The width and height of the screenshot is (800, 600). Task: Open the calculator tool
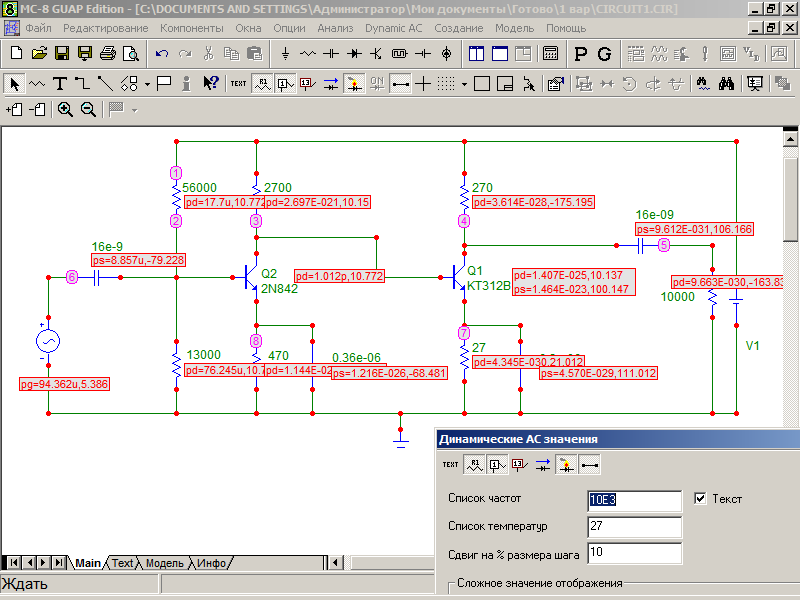pyautogui.click(x=550, y=52)
